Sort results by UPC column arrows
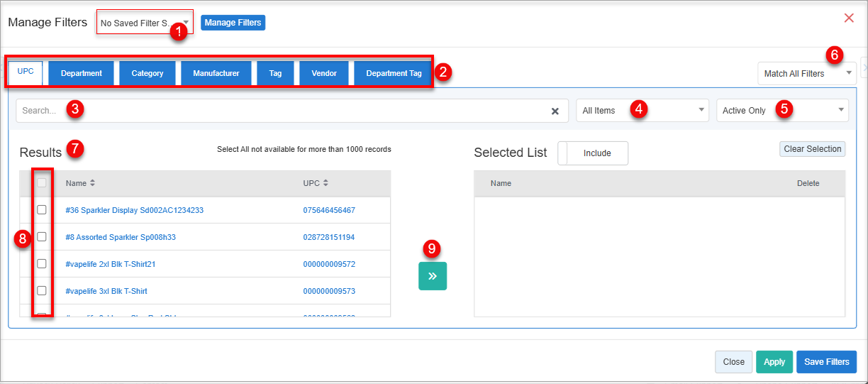The width and height of the screenshot is (868, 384). click(325, 183)
